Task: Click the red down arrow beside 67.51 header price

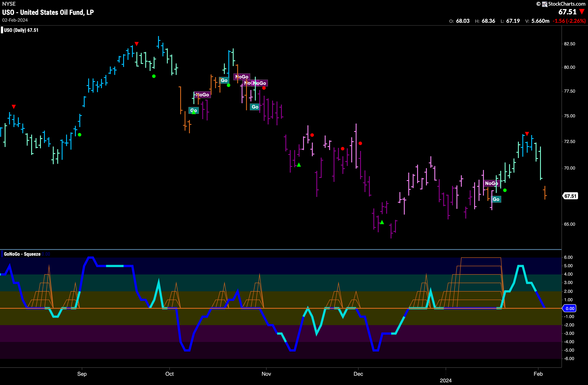Action: click(x=582, y=12)
